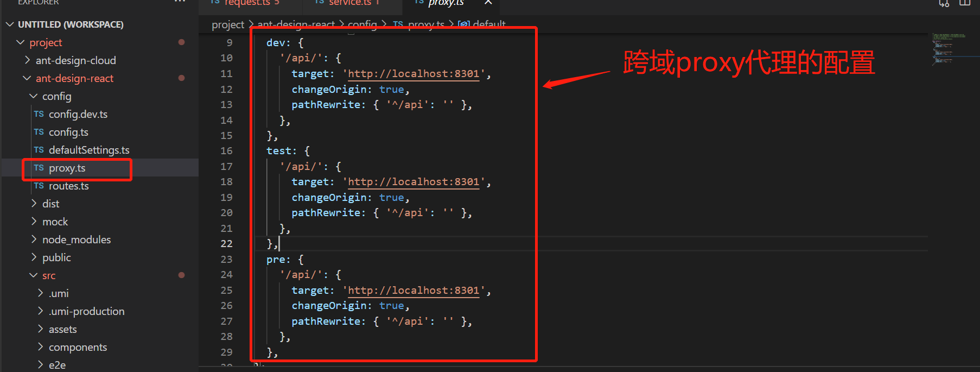980x372 pixels.
Task: Click the symbol icon before 'default' breadcrumb
Action: pos(464,24)
